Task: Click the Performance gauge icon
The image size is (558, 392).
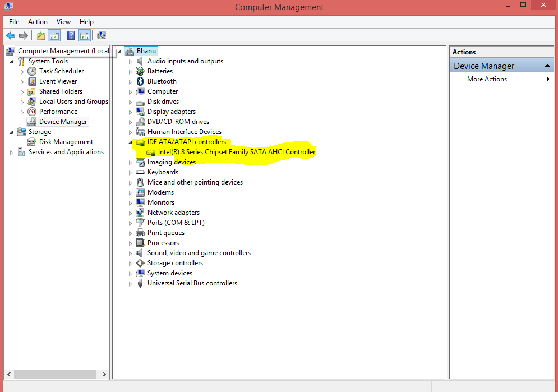Action: (x=32, y=112)
